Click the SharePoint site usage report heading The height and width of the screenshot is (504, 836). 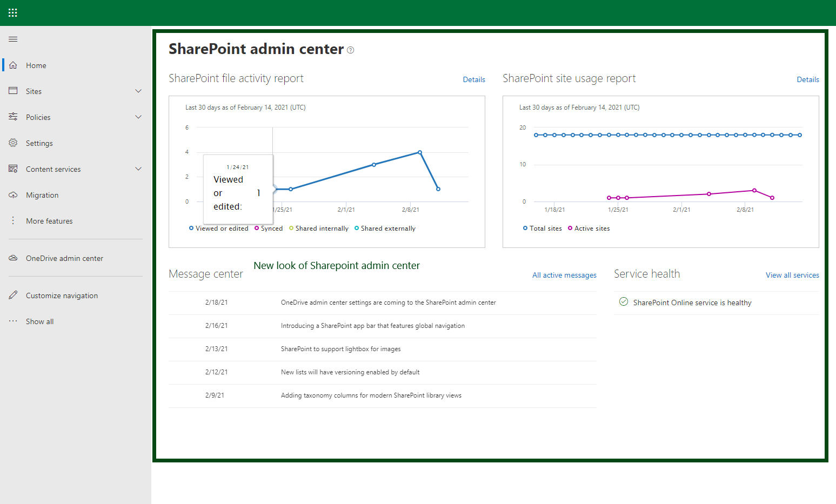pyautogui.click(x=569, y=78)
